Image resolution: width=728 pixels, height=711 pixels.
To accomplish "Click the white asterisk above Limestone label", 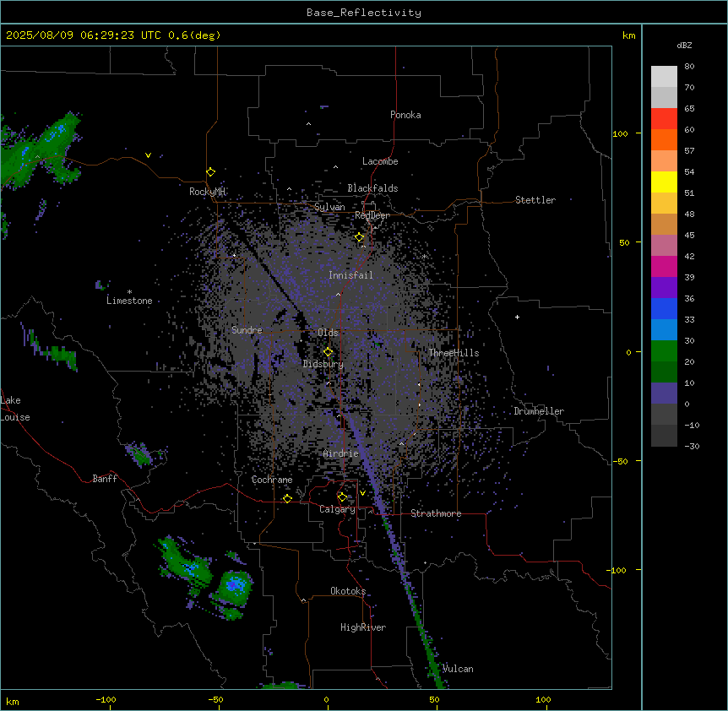I will (129, 292).
